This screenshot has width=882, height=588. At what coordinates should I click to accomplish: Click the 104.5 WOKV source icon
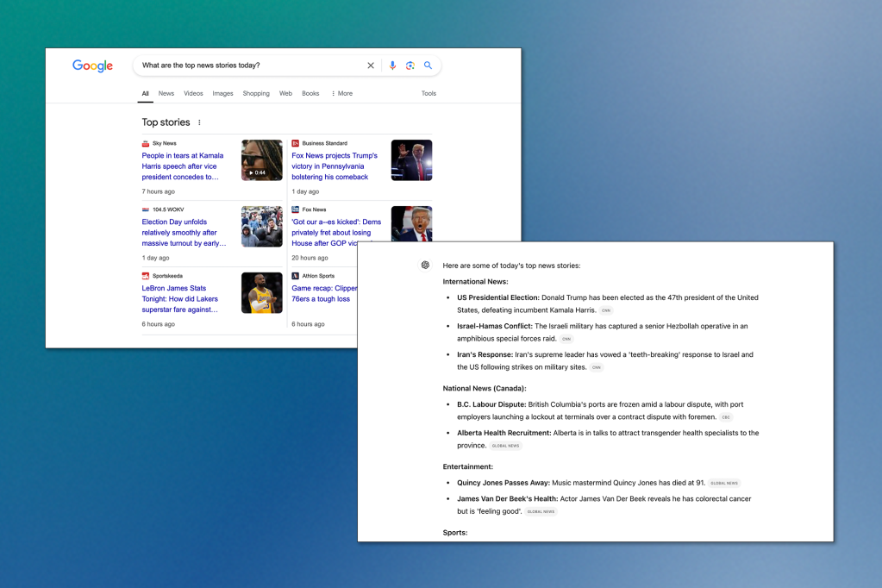[x=145, y=210]
